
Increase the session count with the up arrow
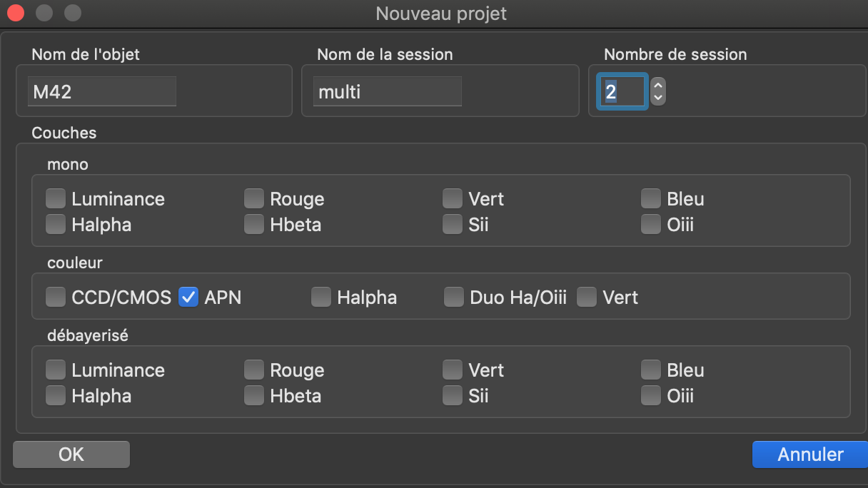pos(658,85)
